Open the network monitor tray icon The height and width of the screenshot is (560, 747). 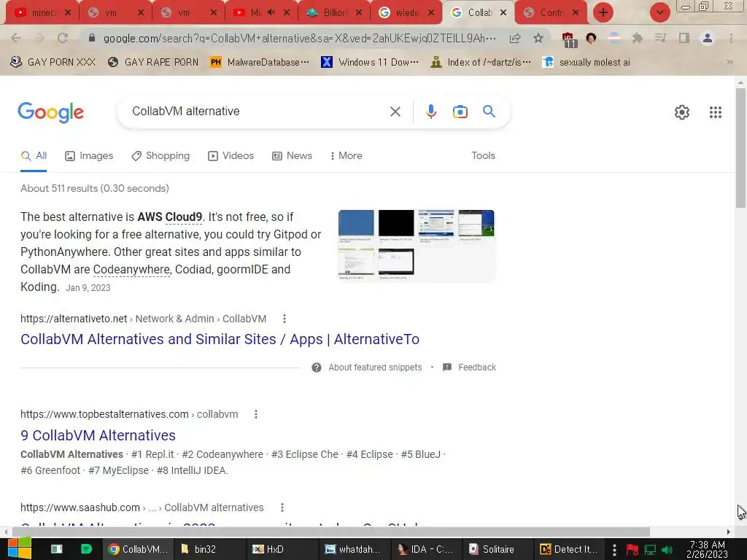(650, 550)
